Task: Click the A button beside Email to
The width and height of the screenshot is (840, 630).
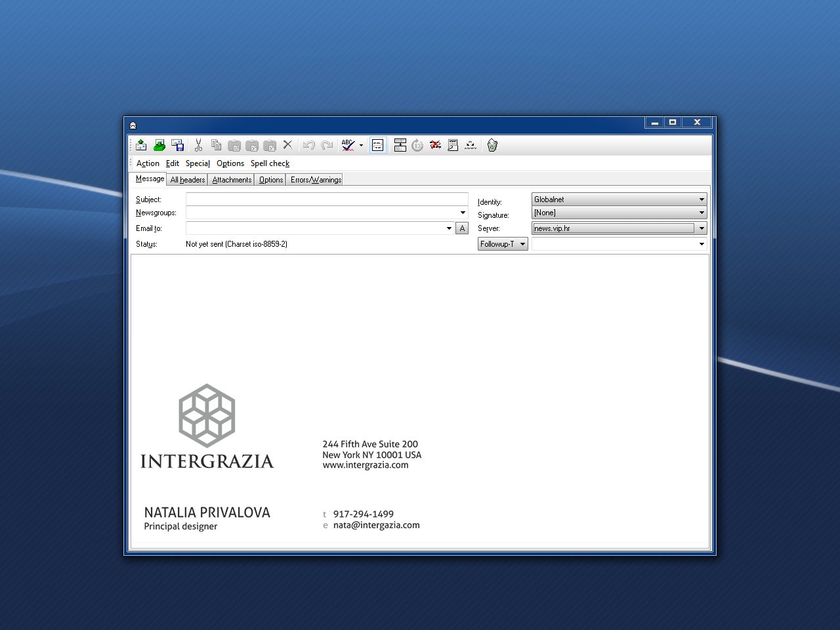Action: pyautogui.click(x=462, y=228)
